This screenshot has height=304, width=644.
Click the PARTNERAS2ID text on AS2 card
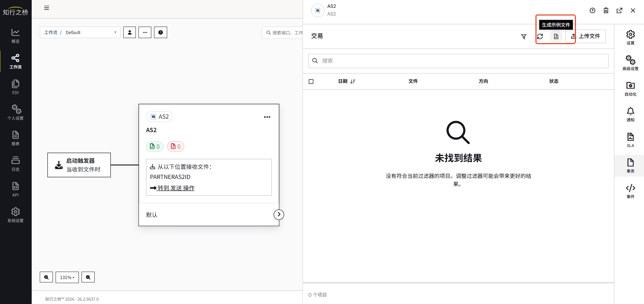pos(170,177)
